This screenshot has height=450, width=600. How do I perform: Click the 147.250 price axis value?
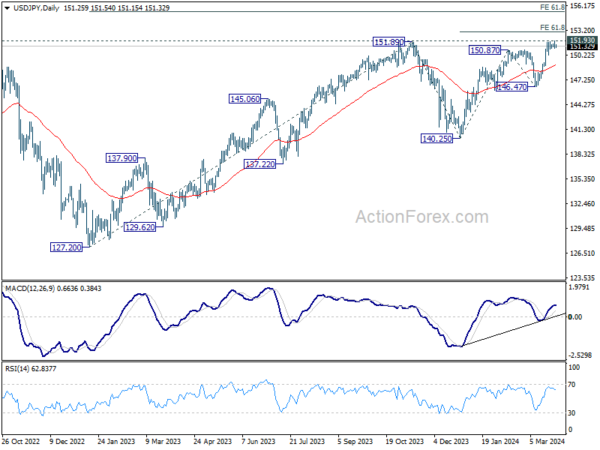[x=582, y=80]
